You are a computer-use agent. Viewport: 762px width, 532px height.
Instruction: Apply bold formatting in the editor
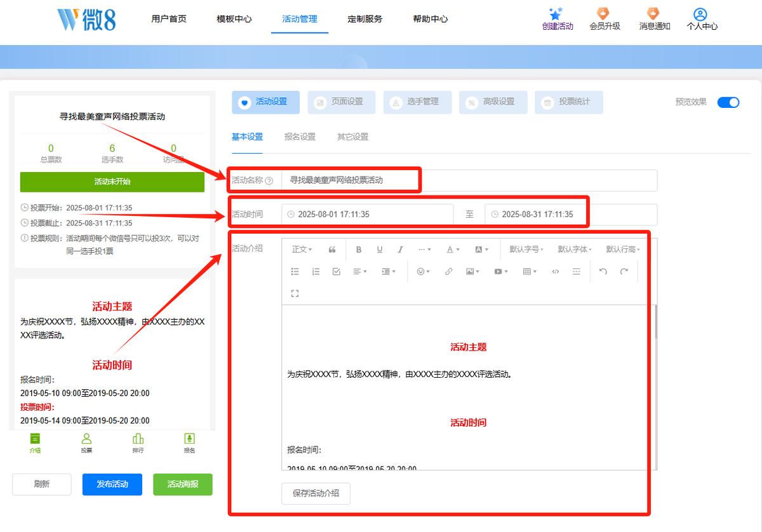pos(359,249)
